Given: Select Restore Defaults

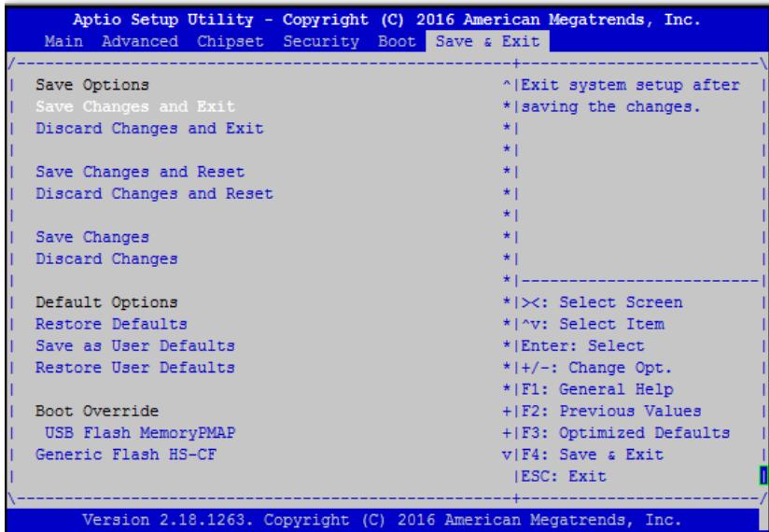Looking at the screenshot, I should point(111,324).
